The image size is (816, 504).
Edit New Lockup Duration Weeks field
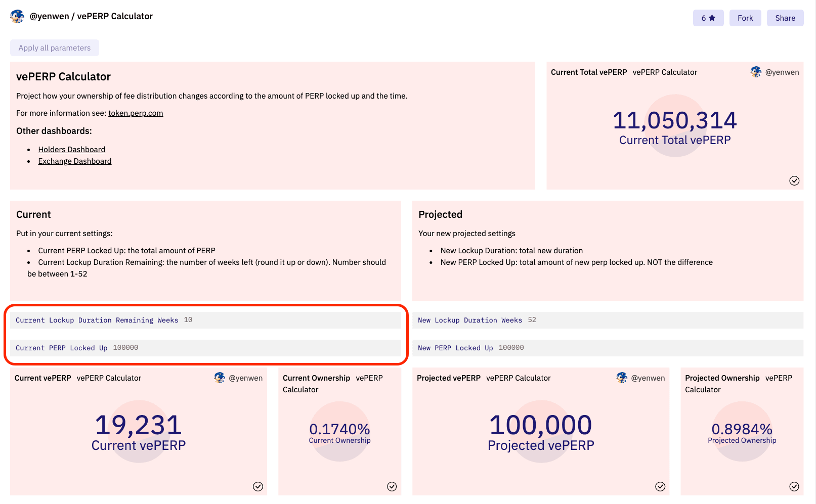point(608,320)
